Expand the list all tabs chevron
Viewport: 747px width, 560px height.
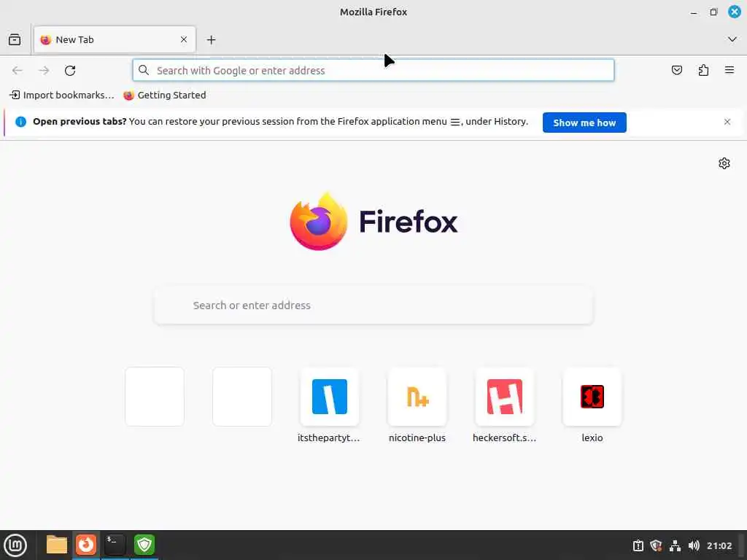[732, 39]
